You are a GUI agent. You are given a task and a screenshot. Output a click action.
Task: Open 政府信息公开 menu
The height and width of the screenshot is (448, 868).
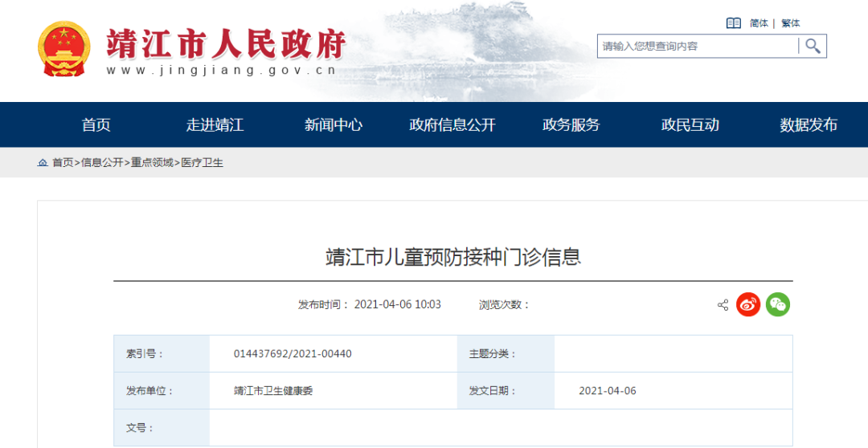[x=452, y=125]
